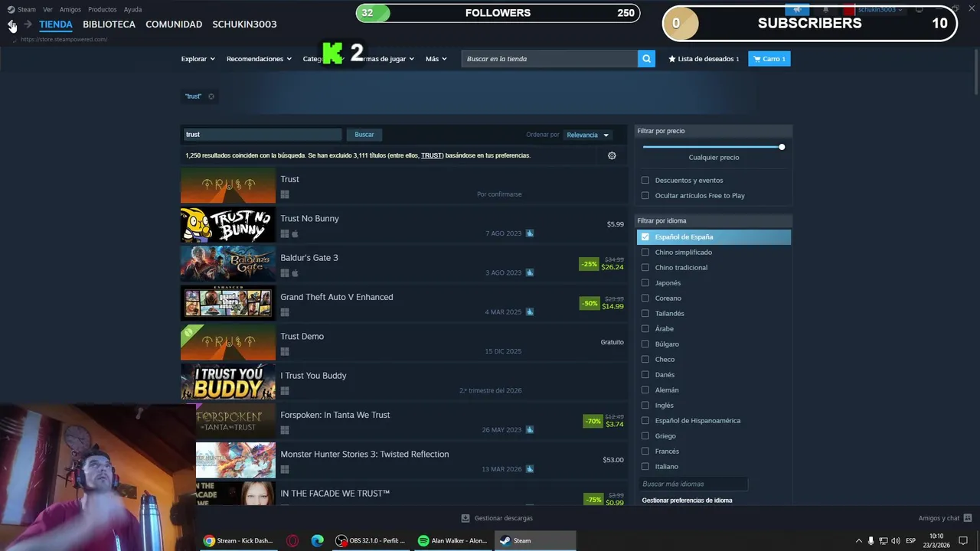
Task: Collapse the Filtrar por idioma section
Action: [x=714, y=220]
